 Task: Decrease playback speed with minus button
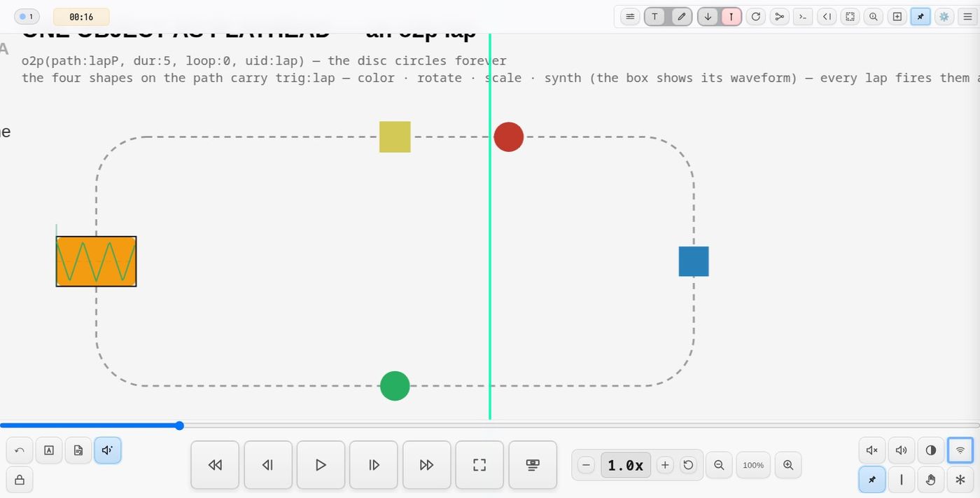587,465
